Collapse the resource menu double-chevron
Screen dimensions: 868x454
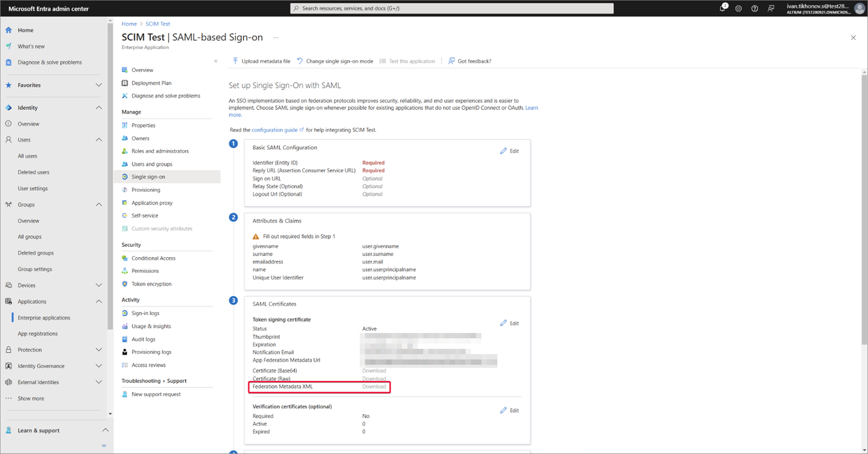[215, 61]
